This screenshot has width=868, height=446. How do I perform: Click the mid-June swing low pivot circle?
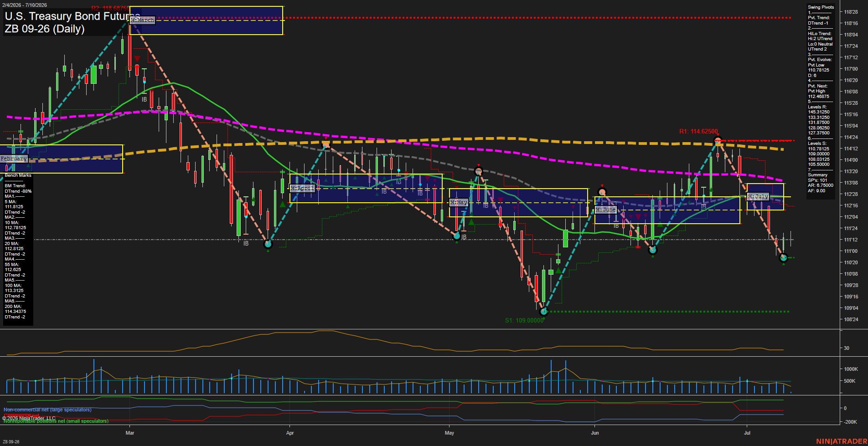(x=653, y=250)
